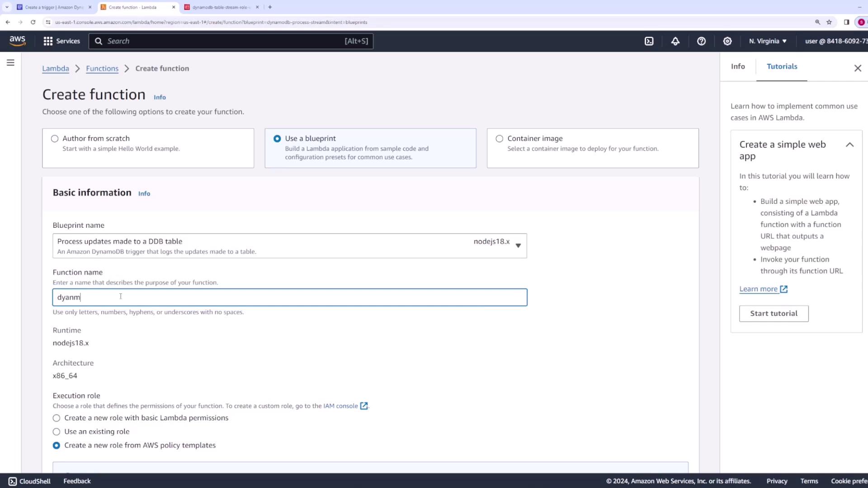Click the browser reload page icon

(33, 22)
